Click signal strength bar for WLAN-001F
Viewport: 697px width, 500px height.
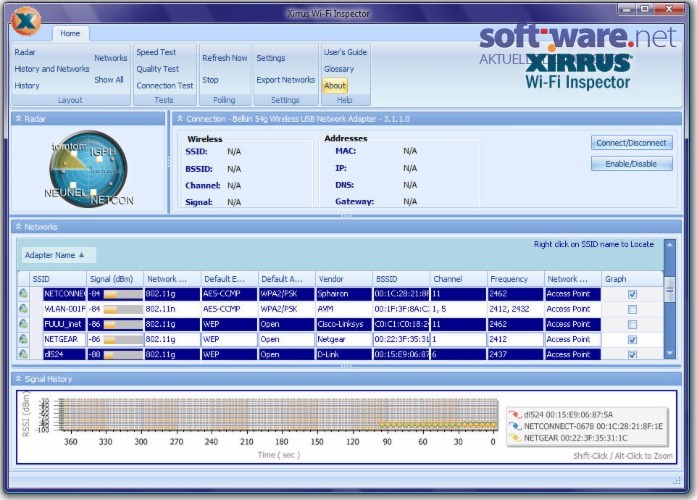point(123,309)
